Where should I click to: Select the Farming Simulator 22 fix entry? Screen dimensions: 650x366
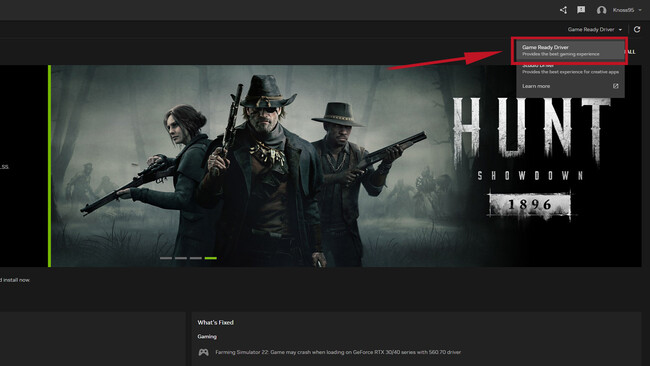338,352
